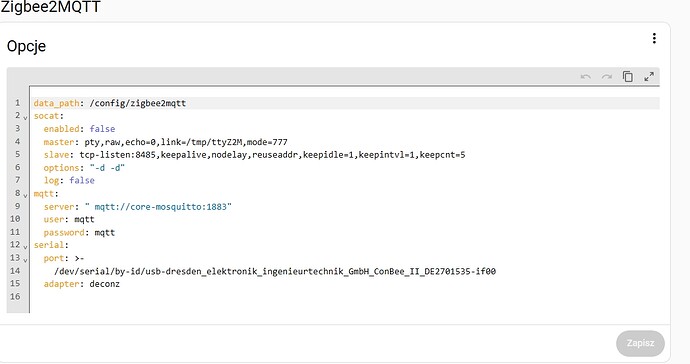Click the enabled: false line
Image resolution: width=690 pixels, height=364 pixels.
tap(79, 129)
